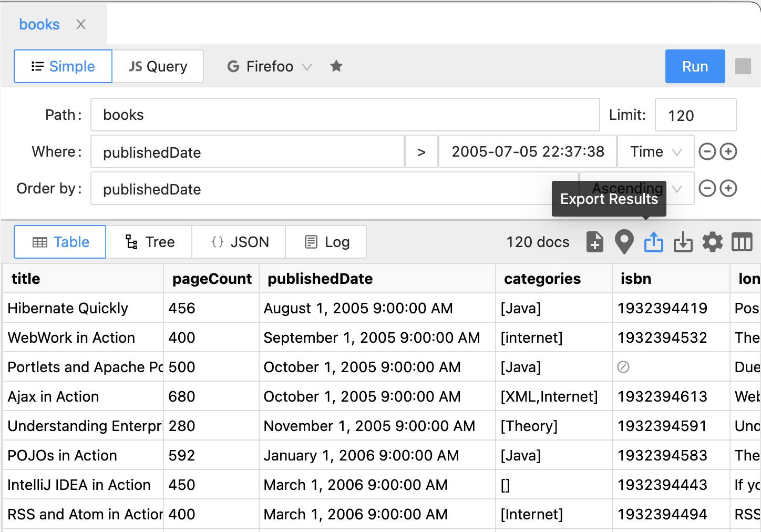
Task: Click the 120 docs count label
Action: 538,242
